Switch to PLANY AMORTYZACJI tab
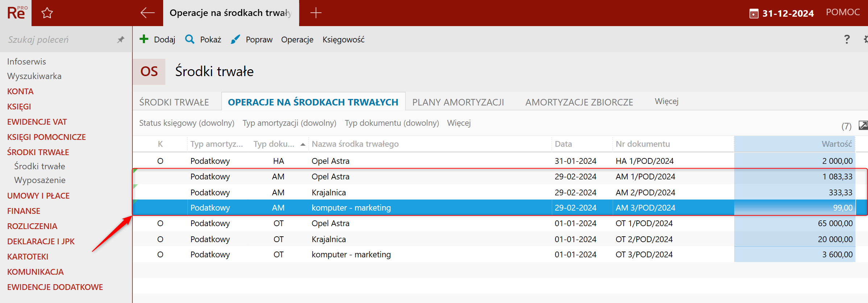 458,102
